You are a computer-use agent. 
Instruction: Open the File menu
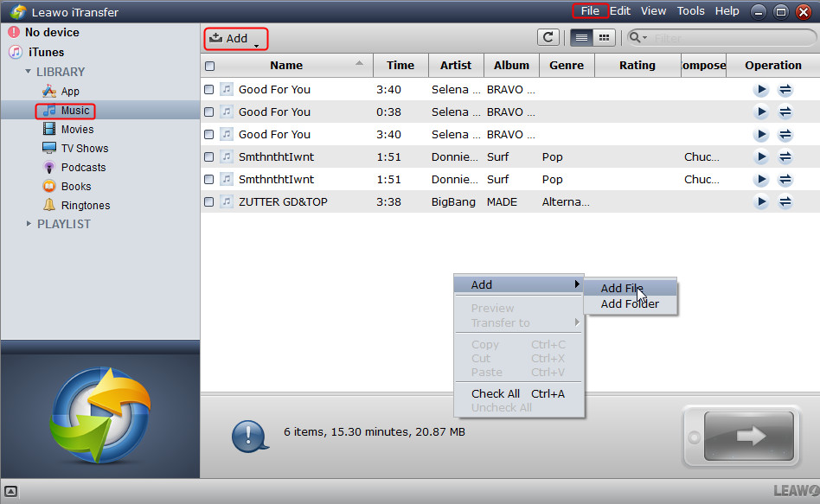590,11
